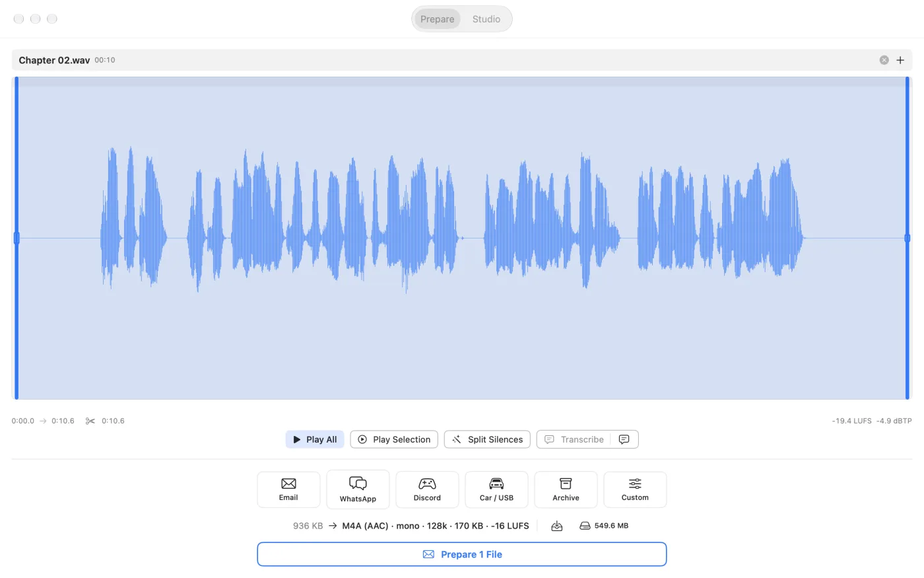Click the Chapter 02.wav file name
The image size is (924, 578).
(x=54, y=60)
